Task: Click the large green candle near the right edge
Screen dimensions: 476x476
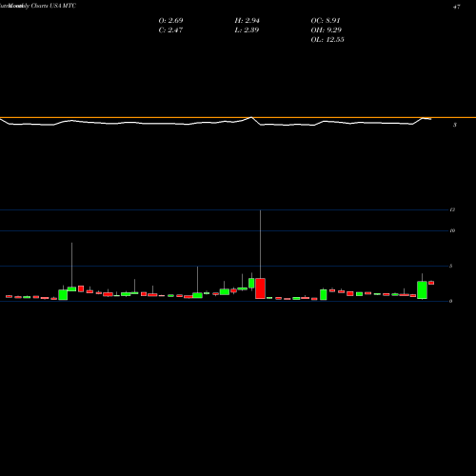Action: point(422,290)
